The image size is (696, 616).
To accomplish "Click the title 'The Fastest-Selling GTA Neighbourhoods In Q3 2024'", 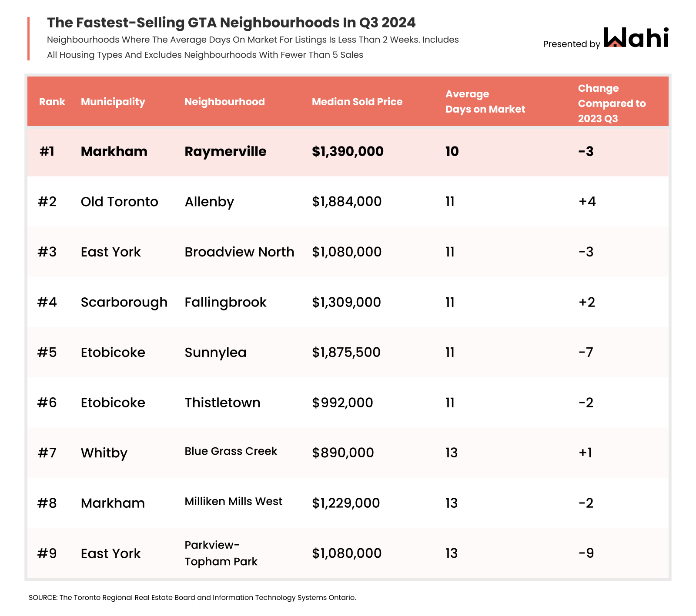I will [x=231, y=22].
